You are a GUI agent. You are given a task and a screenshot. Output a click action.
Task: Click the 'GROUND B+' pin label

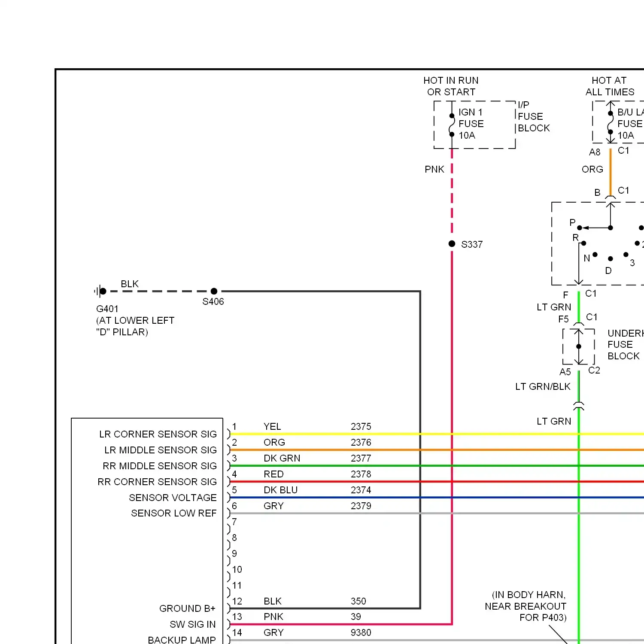[187, 608]
